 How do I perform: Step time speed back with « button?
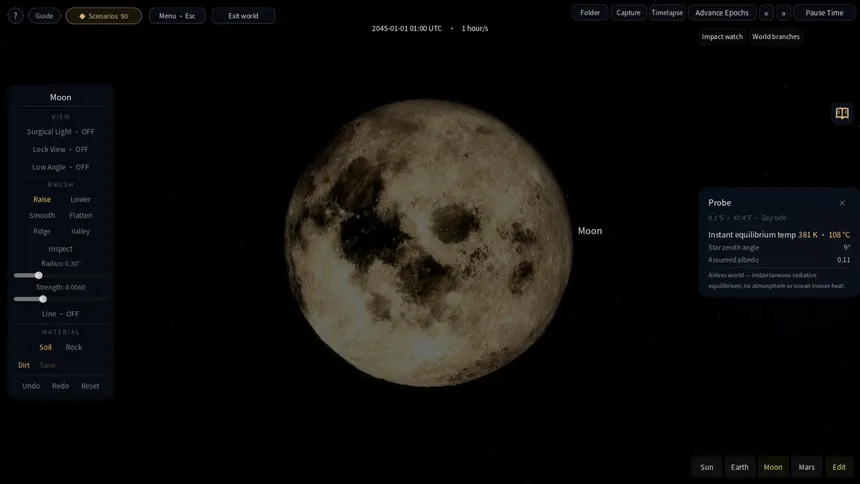click(766, 13)
